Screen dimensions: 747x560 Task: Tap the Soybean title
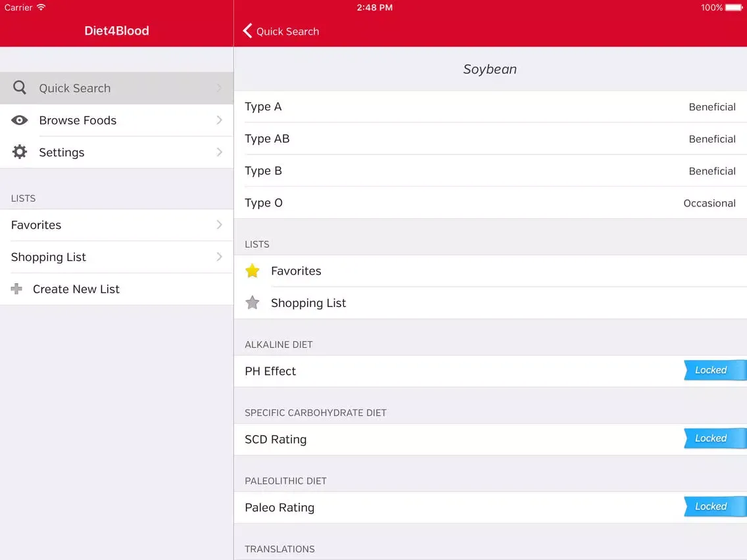[x=490, y=70]
